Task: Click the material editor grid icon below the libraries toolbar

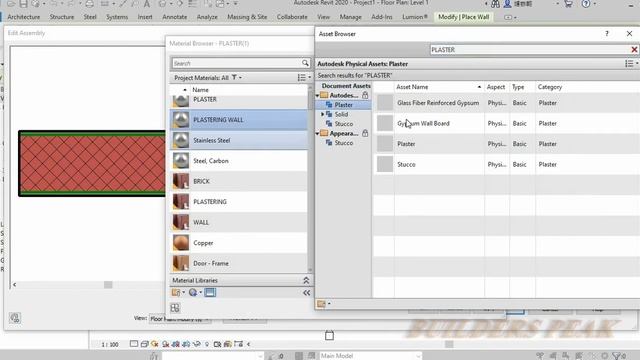Action: click(175, 308)
